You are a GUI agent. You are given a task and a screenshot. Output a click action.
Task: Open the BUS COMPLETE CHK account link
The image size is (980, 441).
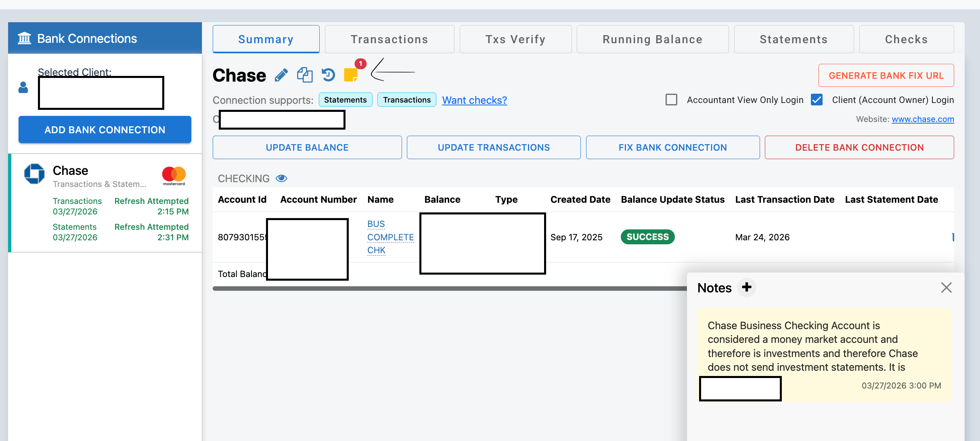tap(390, 237)
